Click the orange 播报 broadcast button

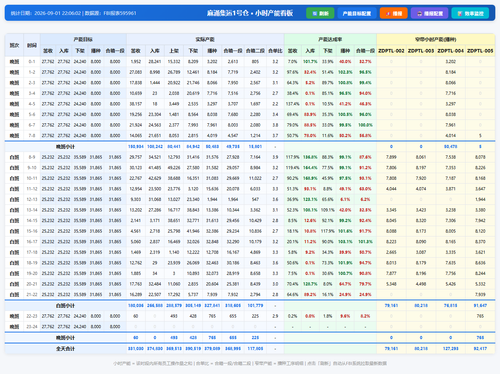(394, 13)
